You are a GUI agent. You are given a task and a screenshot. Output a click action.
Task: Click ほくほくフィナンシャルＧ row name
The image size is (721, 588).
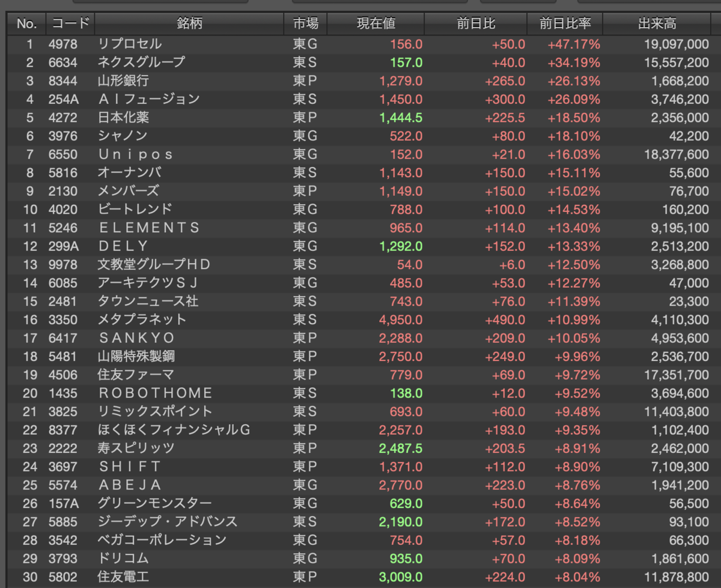(174, 430)
